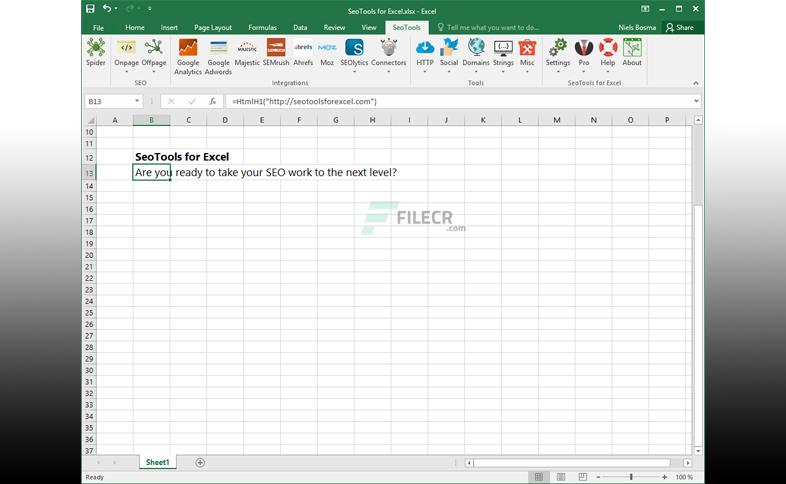Viewport: 786px width, 484px height.
Task: Click the Majestic integration icon
Action: 247,53
